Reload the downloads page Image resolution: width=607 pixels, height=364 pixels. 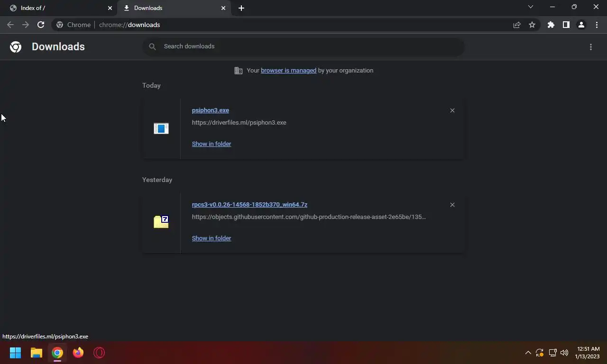[x=41, y=25]
